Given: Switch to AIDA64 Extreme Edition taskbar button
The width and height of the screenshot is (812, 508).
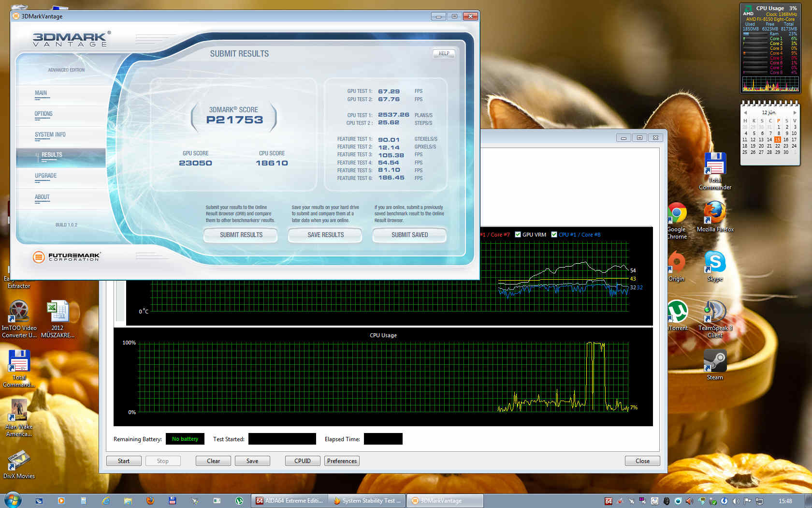Looking at the screenshot, I should [x=289, y=501].
